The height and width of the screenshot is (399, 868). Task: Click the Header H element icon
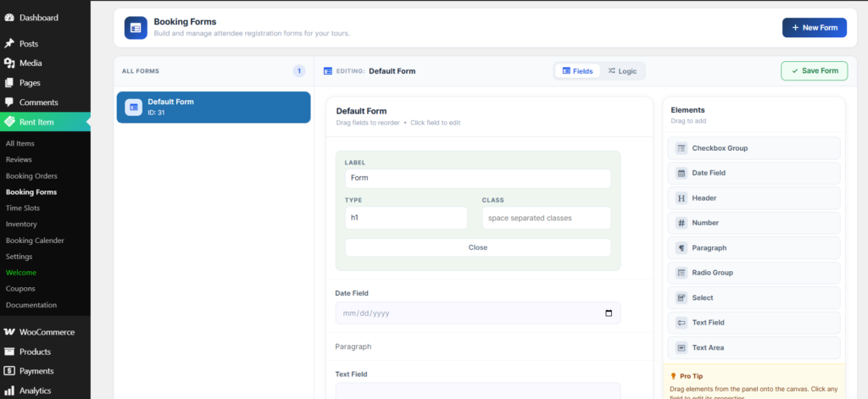681,198
